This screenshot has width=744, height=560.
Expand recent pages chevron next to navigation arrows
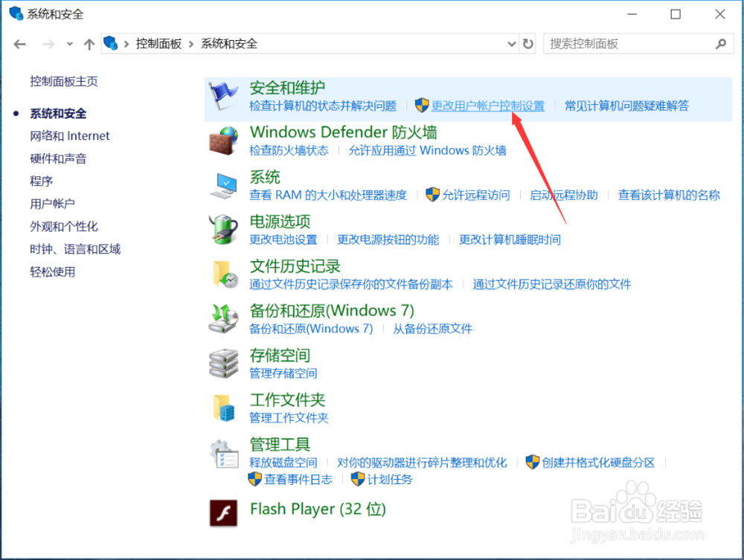pos(68,44)
